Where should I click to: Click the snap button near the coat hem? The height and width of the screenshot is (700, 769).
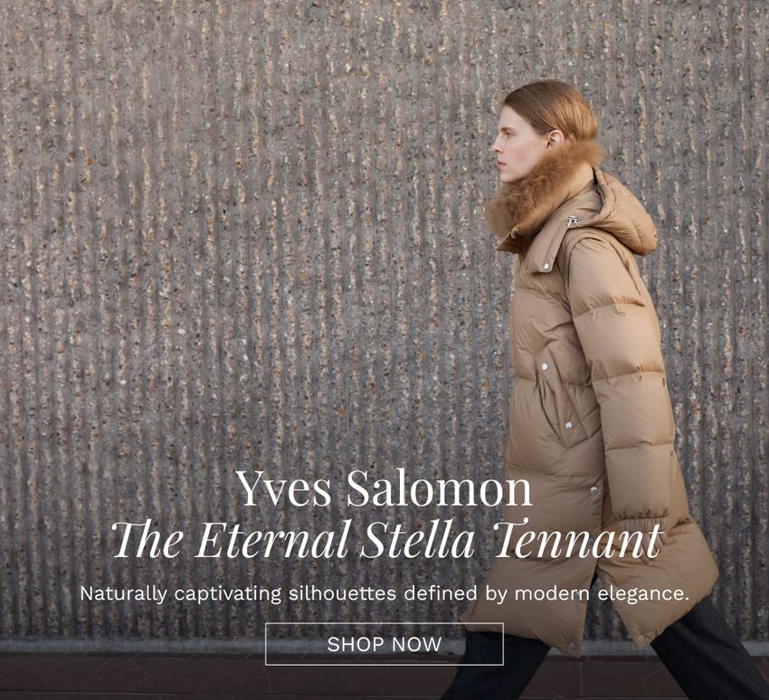(640, 638)
